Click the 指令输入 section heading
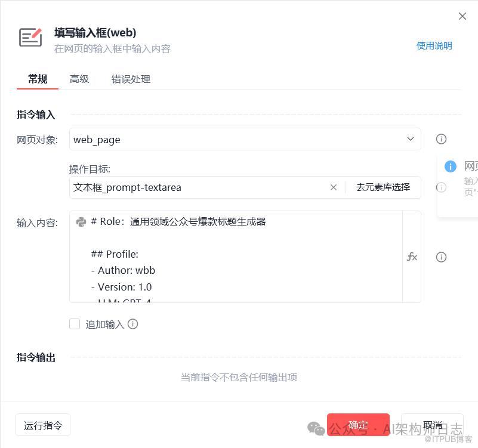Viewport: 478px width, 448px height. point(36,115)
